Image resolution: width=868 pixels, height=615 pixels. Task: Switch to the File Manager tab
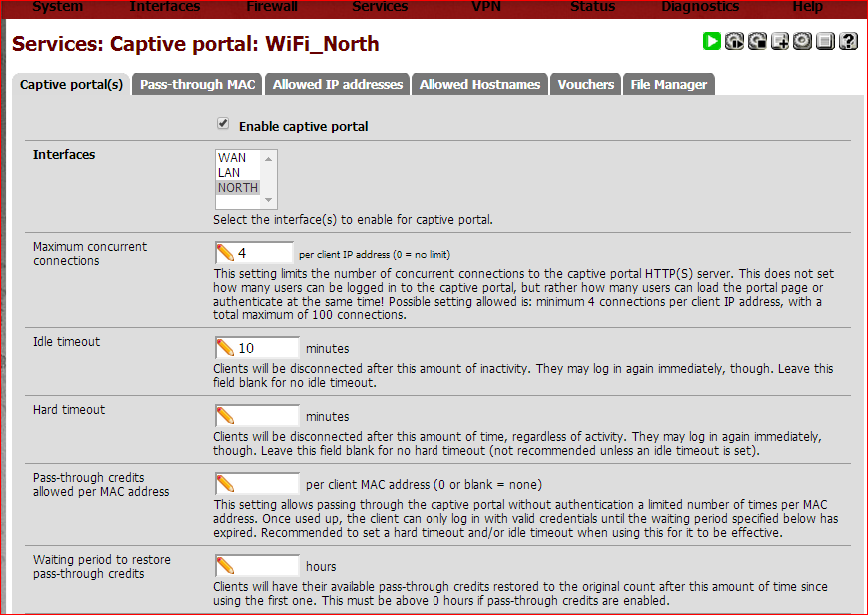click(668, 84)
